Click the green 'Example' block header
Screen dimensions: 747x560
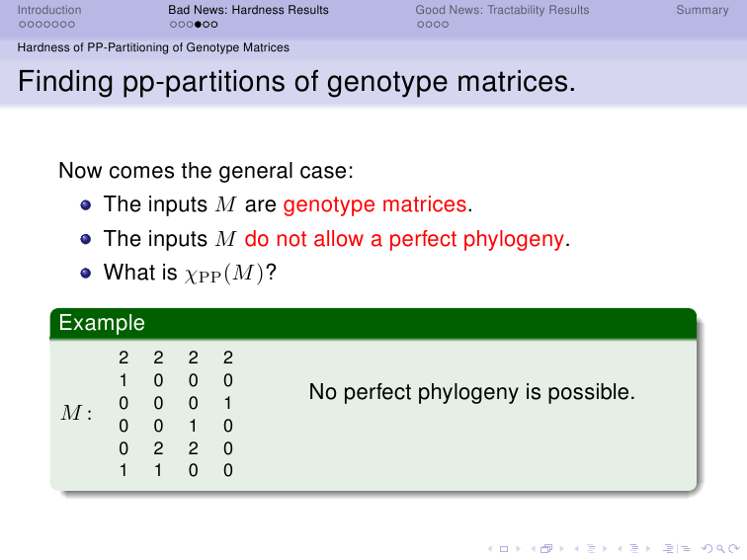(373, 323)
